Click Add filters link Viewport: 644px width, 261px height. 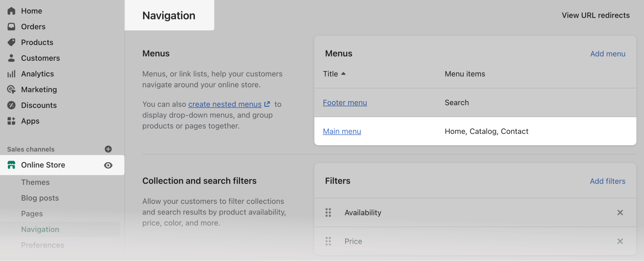click(608, 181)
